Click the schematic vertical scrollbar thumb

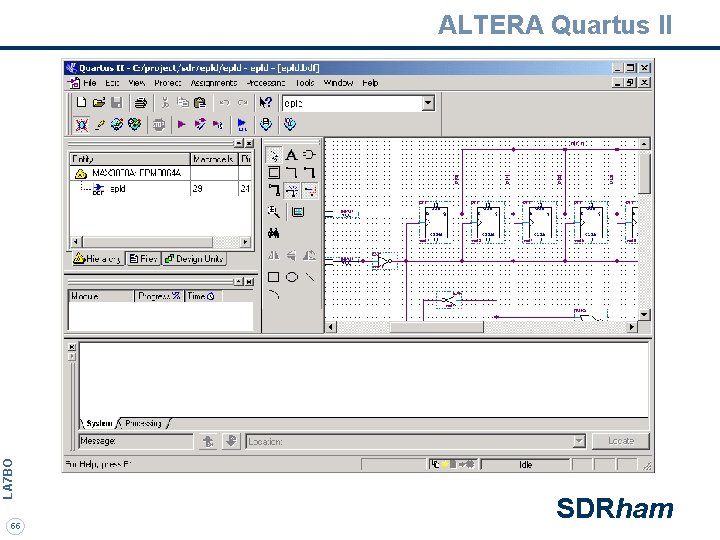(x=644, y=173)
